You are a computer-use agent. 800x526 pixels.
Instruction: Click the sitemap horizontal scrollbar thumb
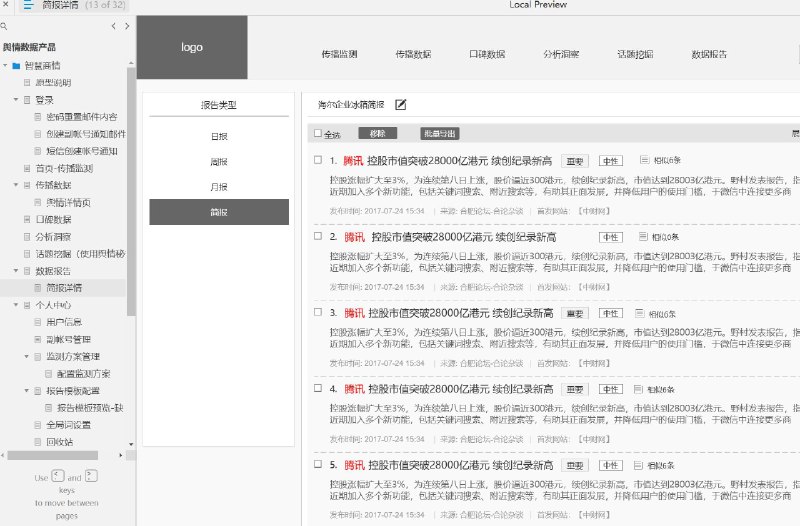point(53,455)
